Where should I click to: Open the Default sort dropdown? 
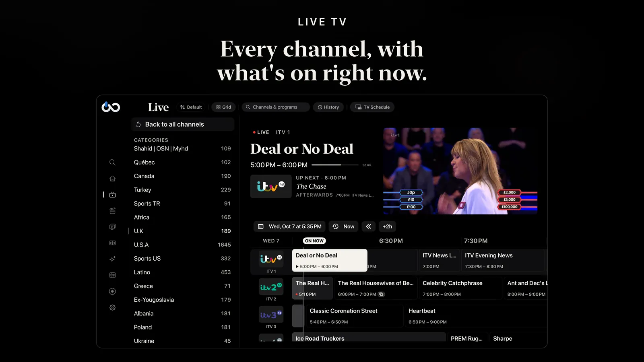click(x=191, y=107)
